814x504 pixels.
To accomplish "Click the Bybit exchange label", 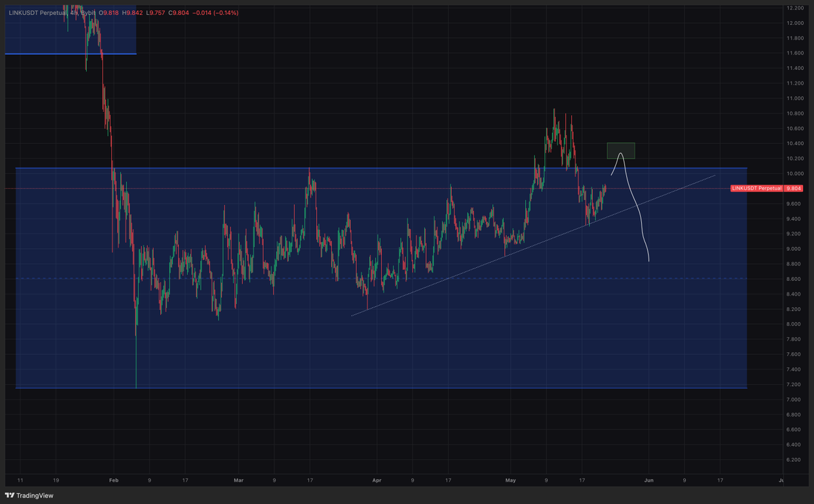I will coord(88,12).
